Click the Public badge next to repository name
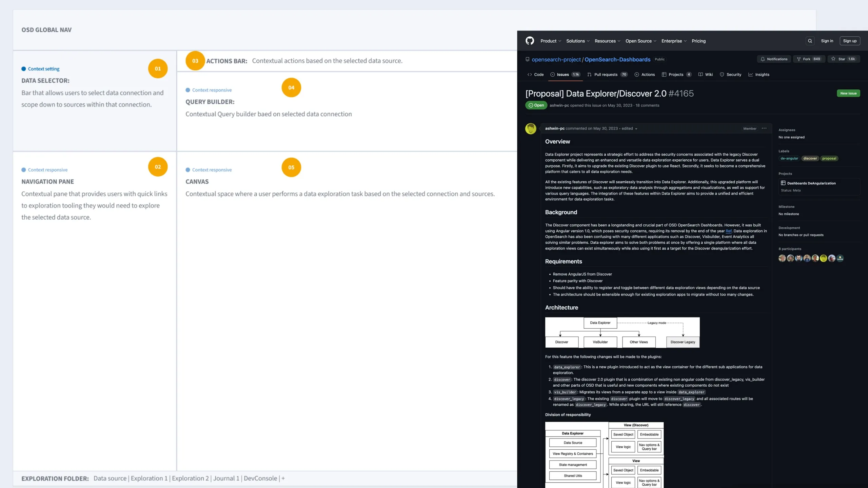The image size is (868, 488). click(659, 59)
